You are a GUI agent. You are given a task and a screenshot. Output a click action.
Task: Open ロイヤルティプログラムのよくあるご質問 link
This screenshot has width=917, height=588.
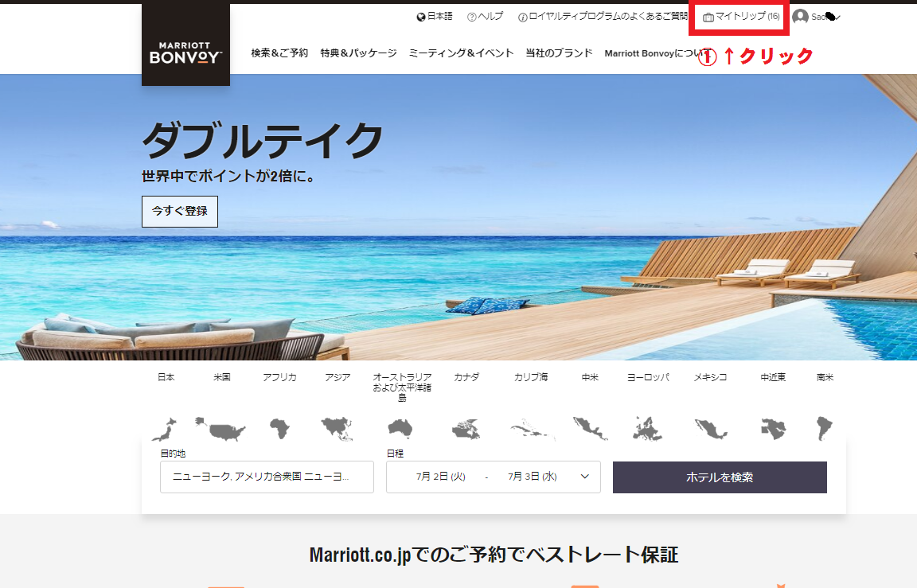(608, 17)
